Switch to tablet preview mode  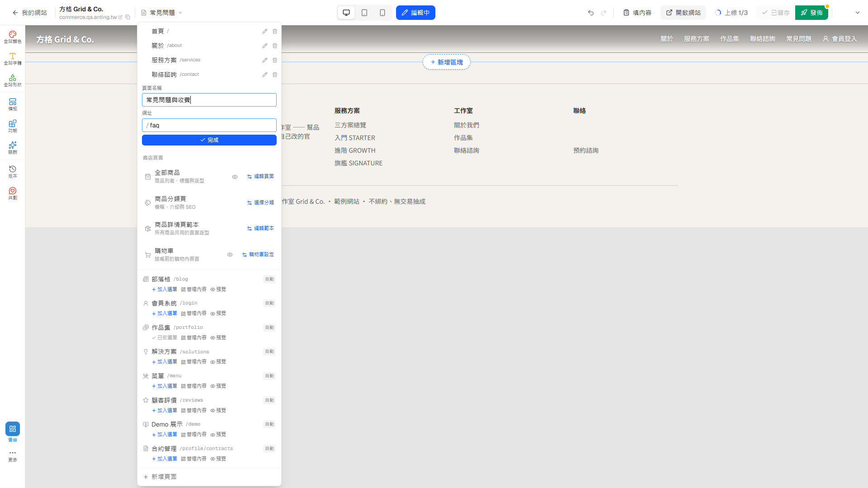364,13
